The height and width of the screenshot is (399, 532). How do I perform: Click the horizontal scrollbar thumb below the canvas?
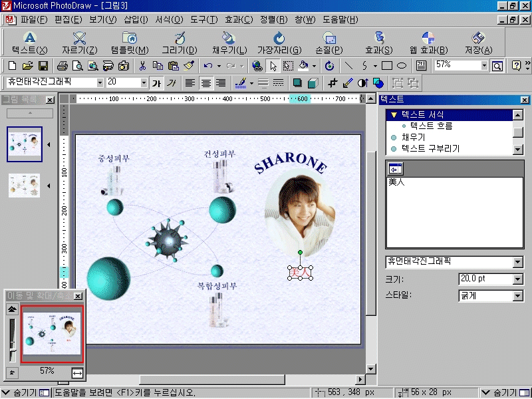(x=212, y=379)
